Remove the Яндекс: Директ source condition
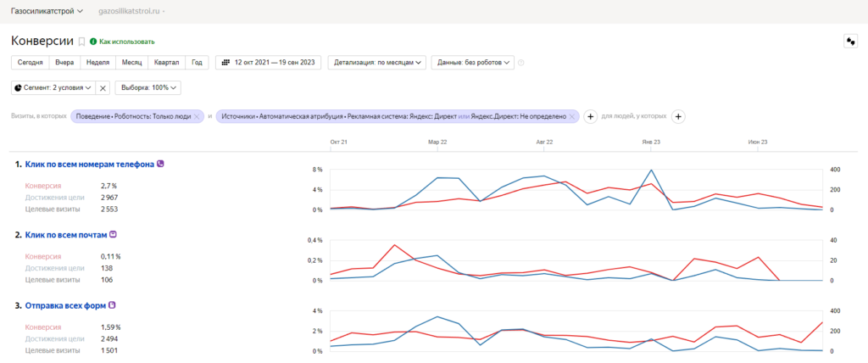This screenshot has height=363, width=868. tap(572, 116)
